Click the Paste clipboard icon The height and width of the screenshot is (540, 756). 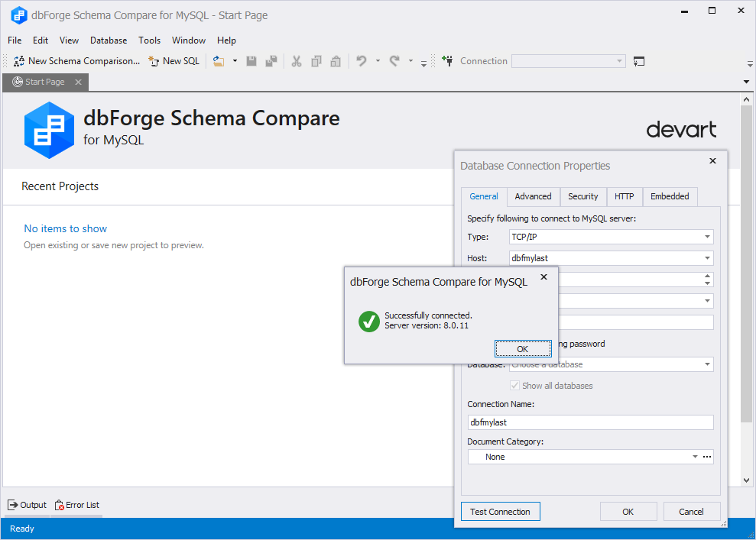(x=336, y=61)
